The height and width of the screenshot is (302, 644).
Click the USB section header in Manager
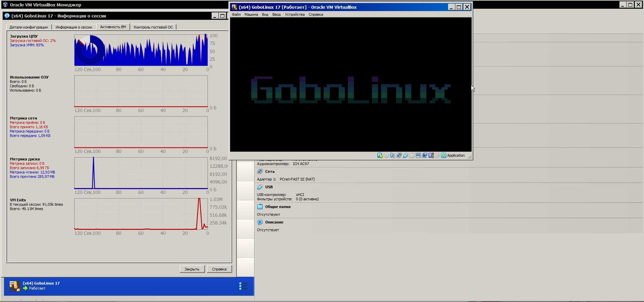click(x=269, y=187)
